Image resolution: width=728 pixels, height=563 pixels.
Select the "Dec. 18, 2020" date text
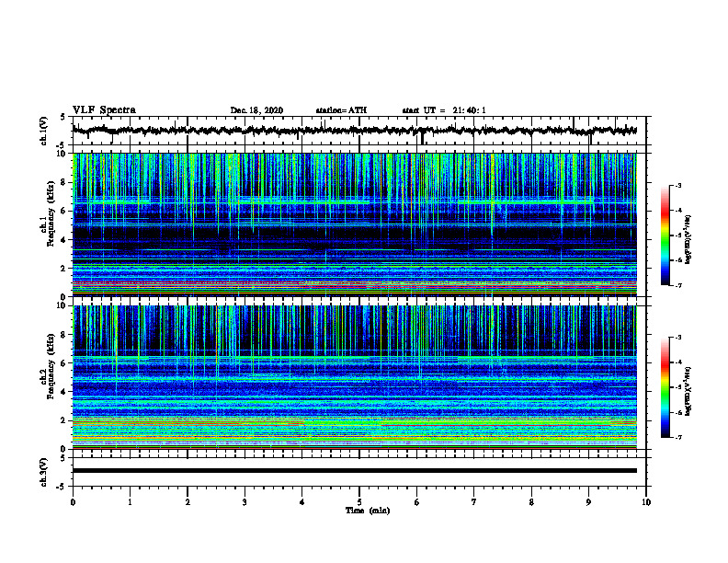[x=256, y=110]
